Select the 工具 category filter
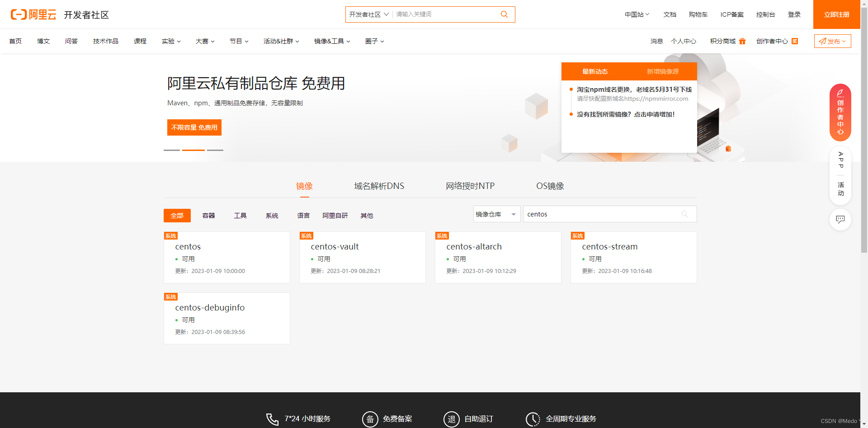 (x=241, y=216)
